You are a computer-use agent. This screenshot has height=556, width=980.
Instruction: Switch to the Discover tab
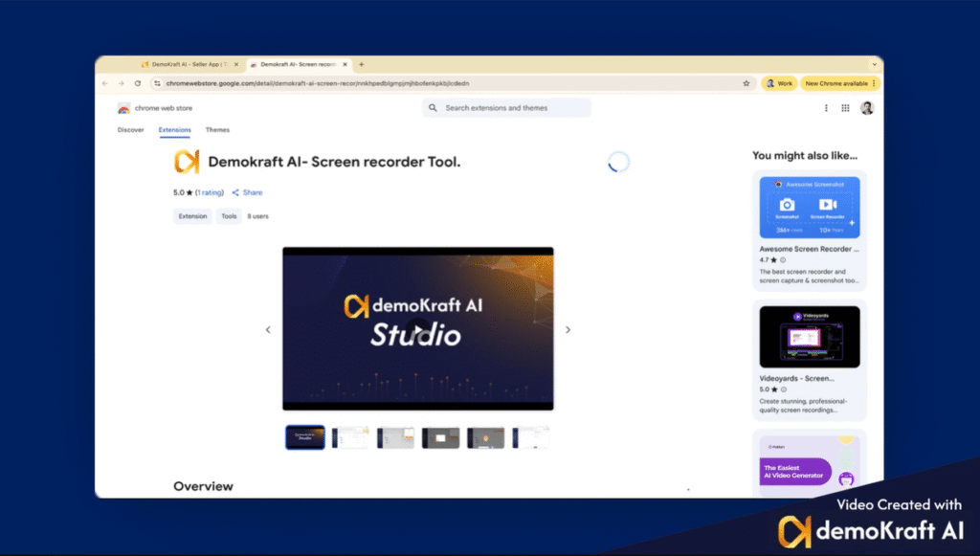tap(131, 130)
